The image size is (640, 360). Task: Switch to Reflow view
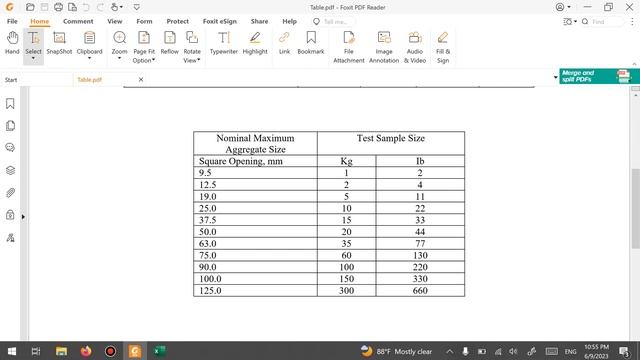pyautogui.click(x=169, y=43)
